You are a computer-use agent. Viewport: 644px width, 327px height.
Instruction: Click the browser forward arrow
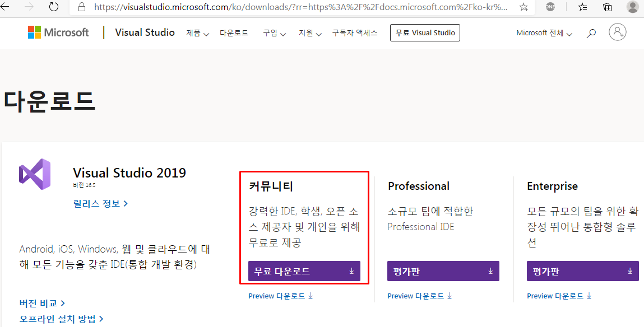(x=29, y=7)
